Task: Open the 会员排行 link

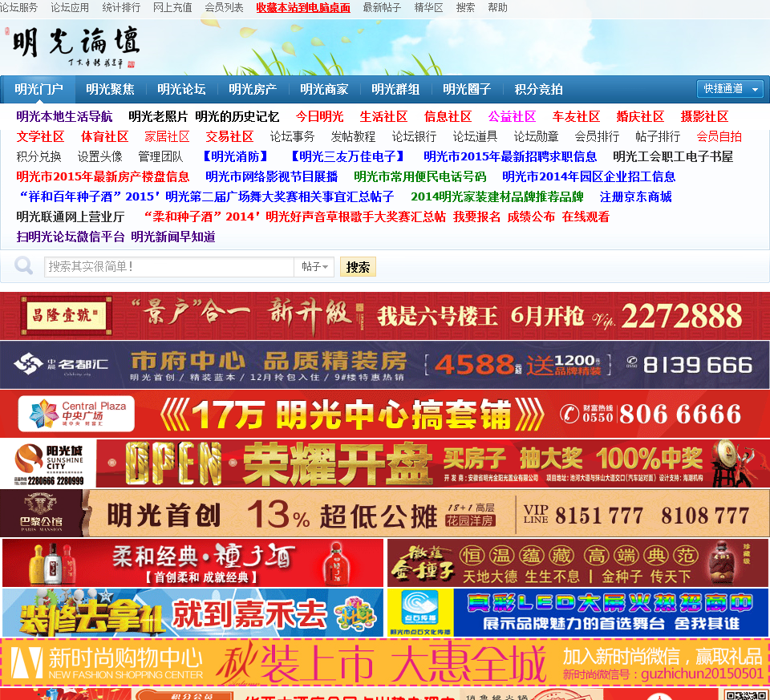Action: [x=597, y=136]
